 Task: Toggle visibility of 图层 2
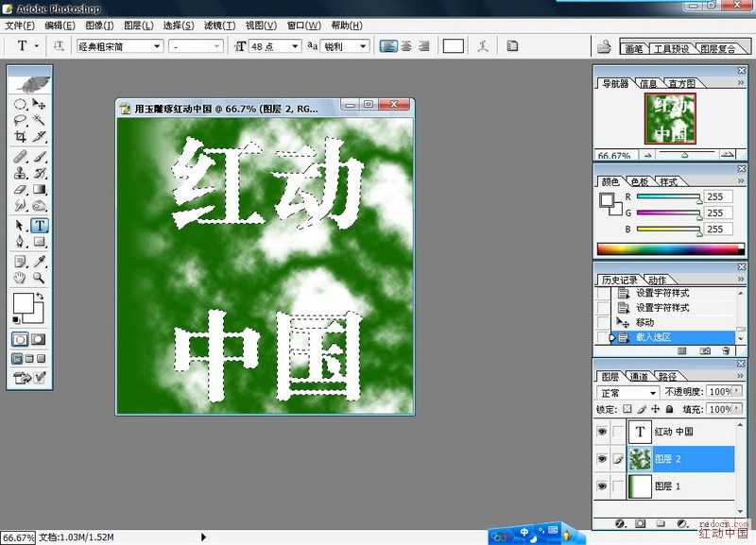[602, 459]
